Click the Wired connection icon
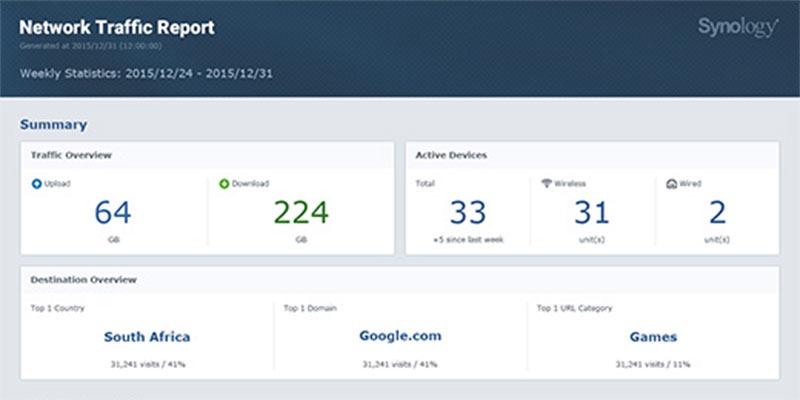The width and height of the screenshot is (800, 400). click(x=671, y=184)
